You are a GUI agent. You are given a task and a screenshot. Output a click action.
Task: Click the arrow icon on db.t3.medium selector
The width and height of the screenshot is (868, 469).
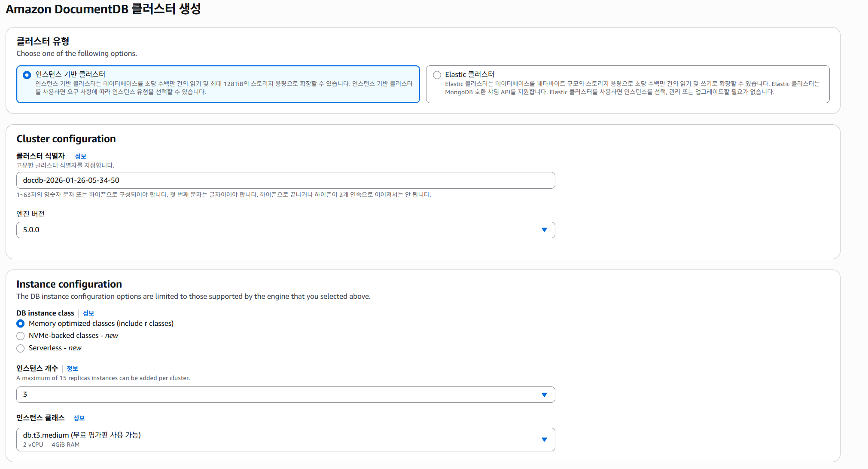544,439
